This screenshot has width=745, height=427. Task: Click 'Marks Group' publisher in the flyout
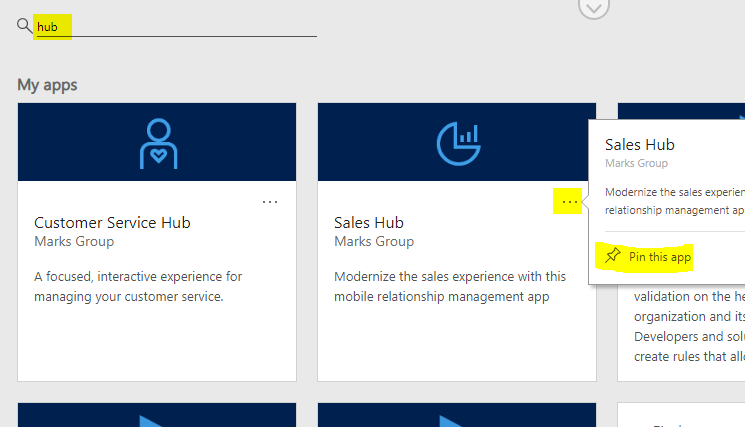[x=636, y=163]
